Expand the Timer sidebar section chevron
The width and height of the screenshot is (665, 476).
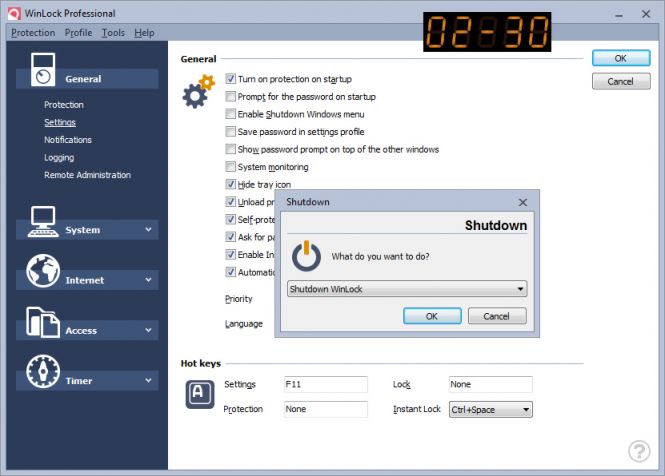click(x=148, y=381)
